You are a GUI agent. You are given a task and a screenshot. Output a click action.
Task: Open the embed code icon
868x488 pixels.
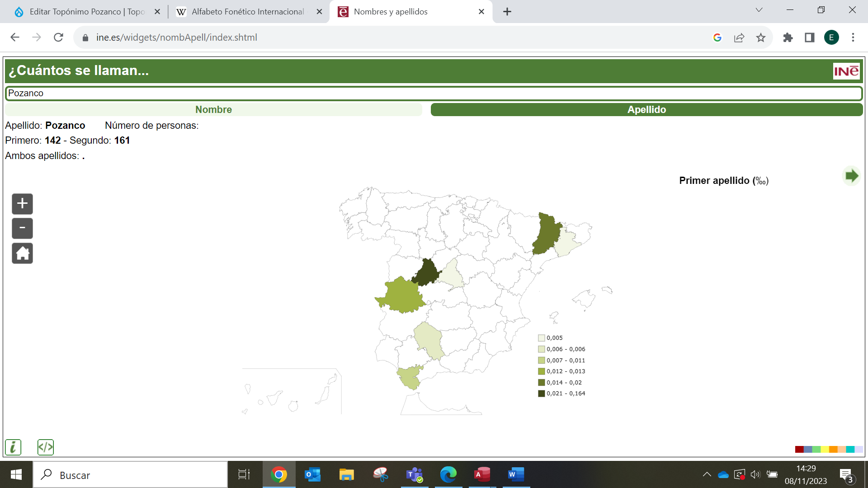46,447
